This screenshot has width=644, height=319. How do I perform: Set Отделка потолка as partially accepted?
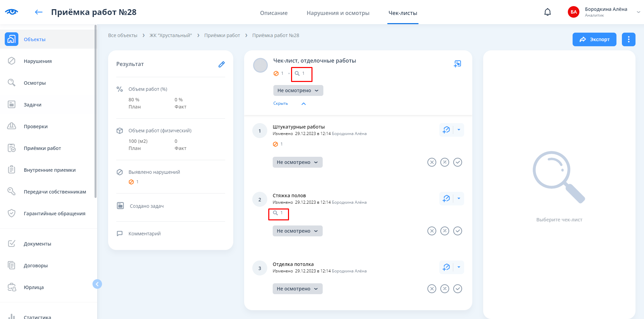click(445, 289)
